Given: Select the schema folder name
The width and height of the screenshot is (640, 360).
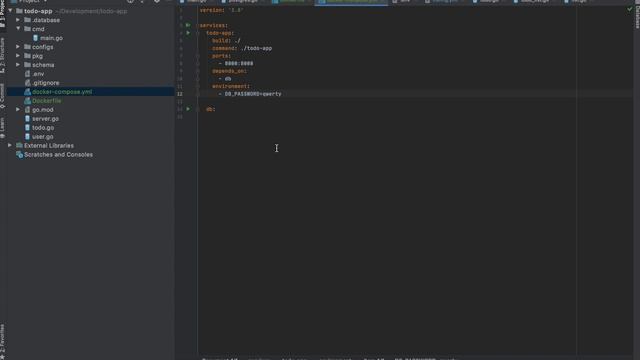Looking at the screenshot, I should tap(43, 65).
